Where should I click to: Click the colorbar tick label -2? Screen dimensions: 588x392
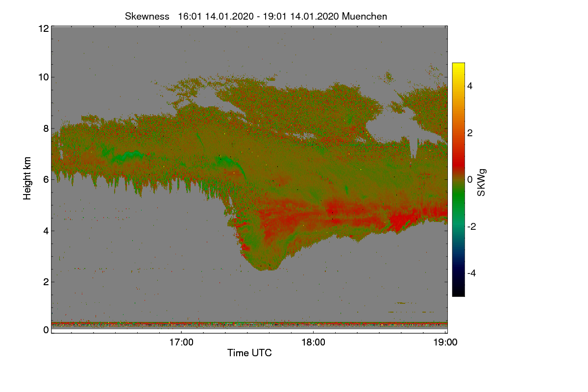click(471, 226)
